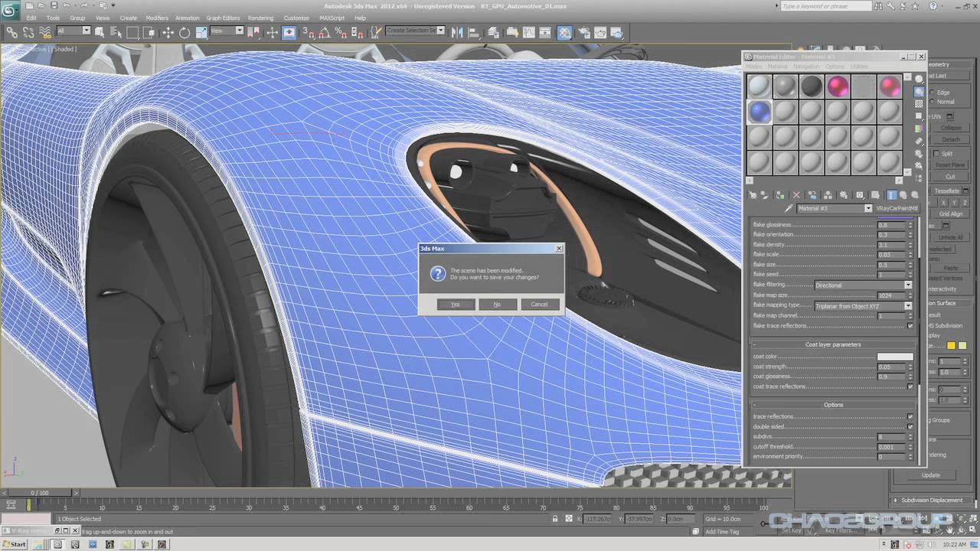Viewport: 980px width, 551px height.
Task: Click Get Material in Material Editor
Action: (x=753, y=195)
